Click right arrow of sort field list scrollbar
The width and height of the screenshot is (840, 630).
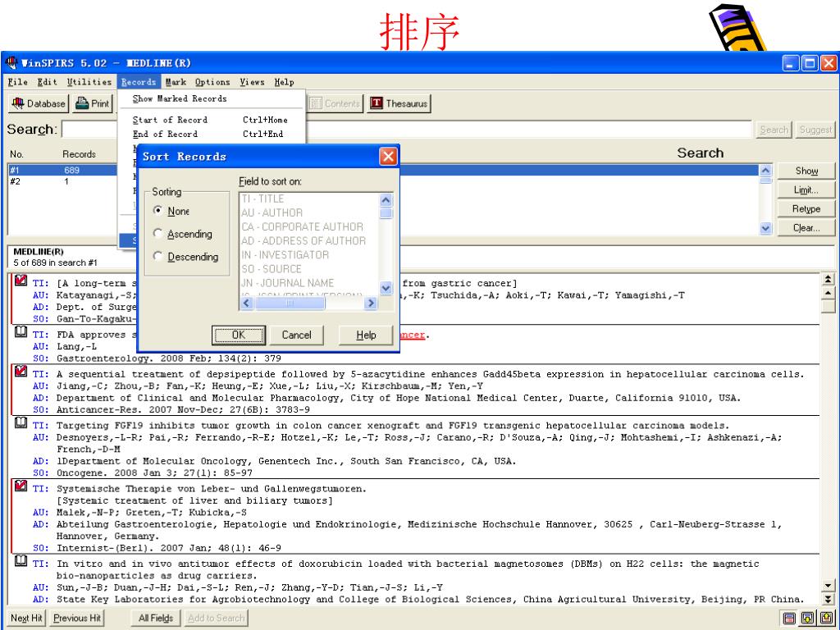[x=371, y=304]
